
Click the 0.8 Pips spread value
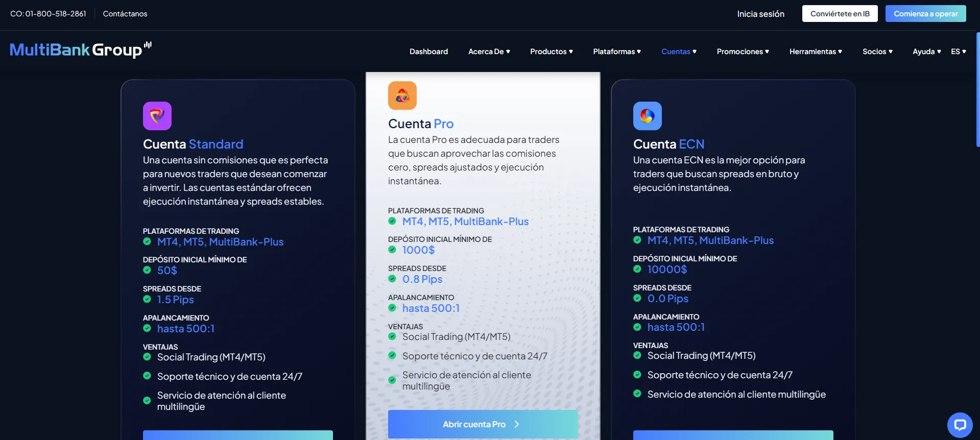(x=422, y=279)
